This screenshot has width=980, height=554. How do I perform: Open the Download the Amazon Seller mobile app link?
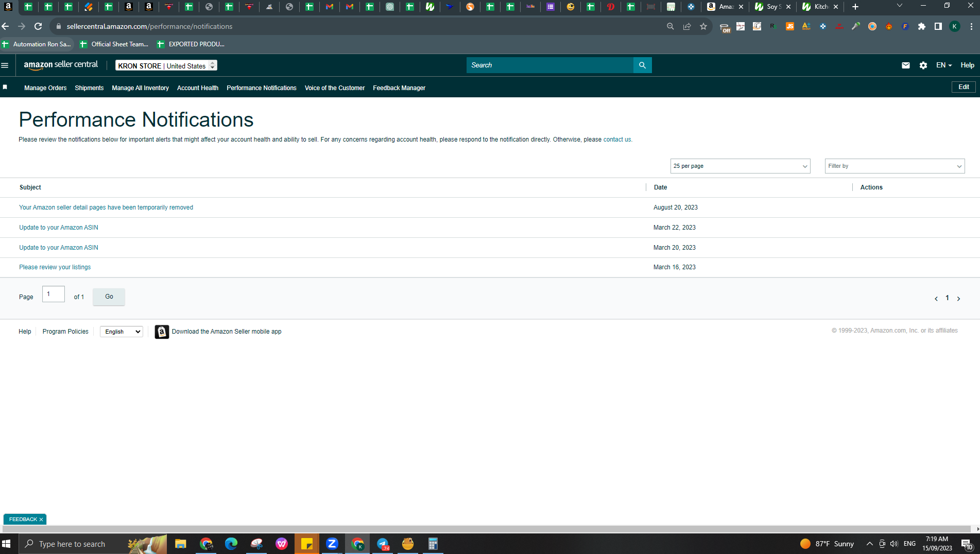(227, 332)
